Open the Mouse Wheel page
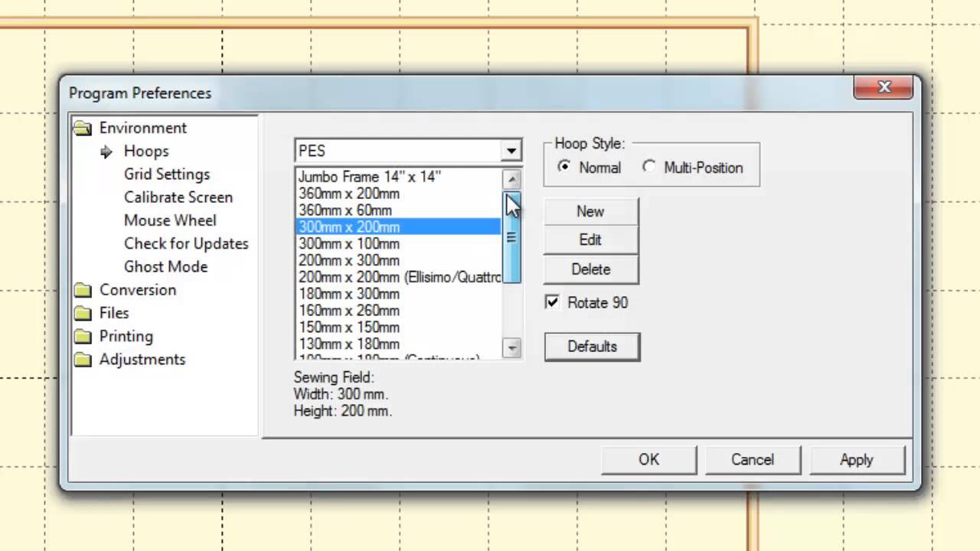Viewport: 980px width, 551px height. 170,220
